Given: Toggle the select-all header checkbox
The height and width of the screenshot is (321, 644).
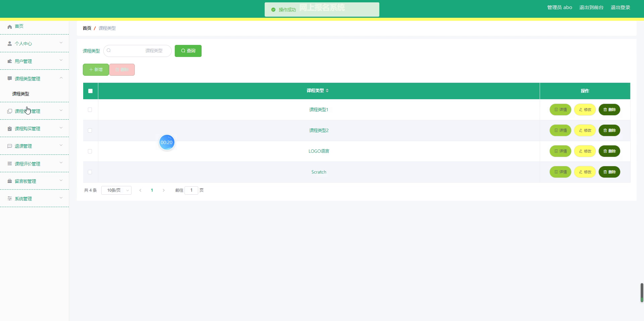Looking at the screenshot, I should point(90,91).
